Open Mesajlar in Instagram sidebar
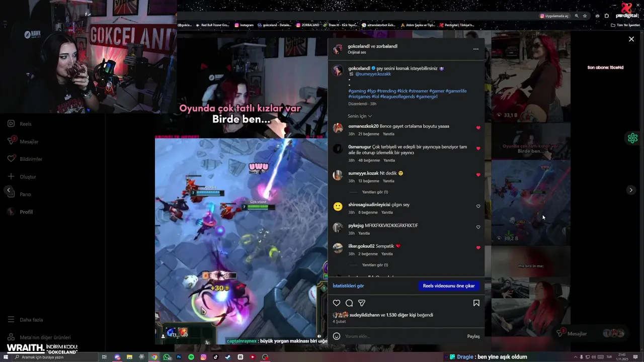This screenshot has width=644, height=362. [x=23, y=141]
